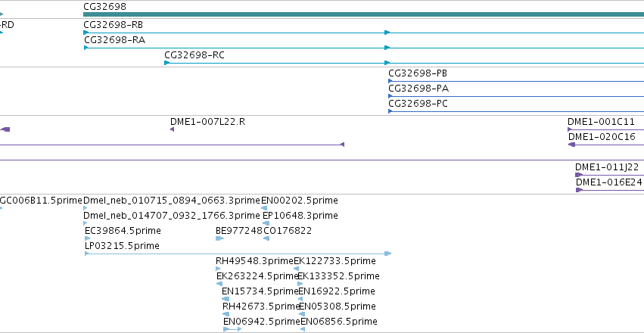644x333 pixels.
Task: Select the EP10648.3prime label
Action: [x=300, y=216]
